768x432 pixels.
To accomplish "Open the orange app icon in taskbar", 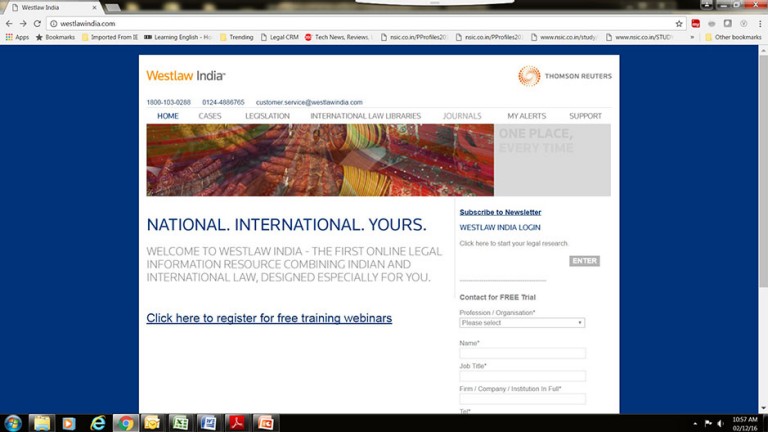I will 265,423.
